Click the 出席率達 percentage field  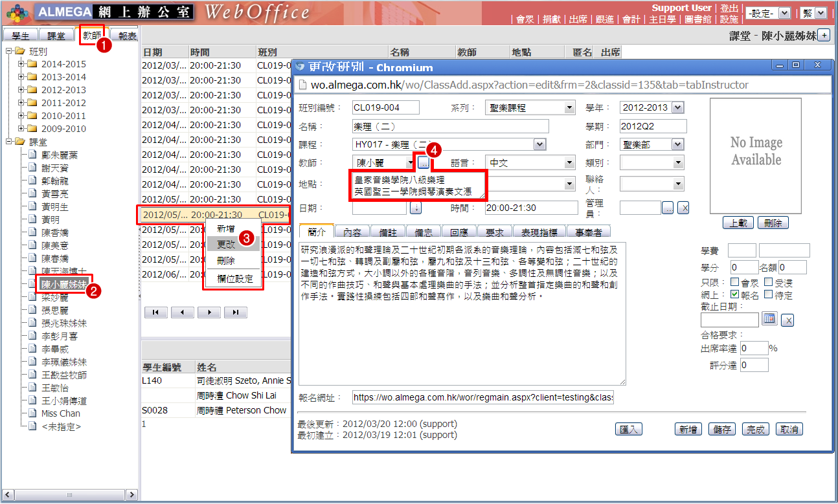point(754,348)
